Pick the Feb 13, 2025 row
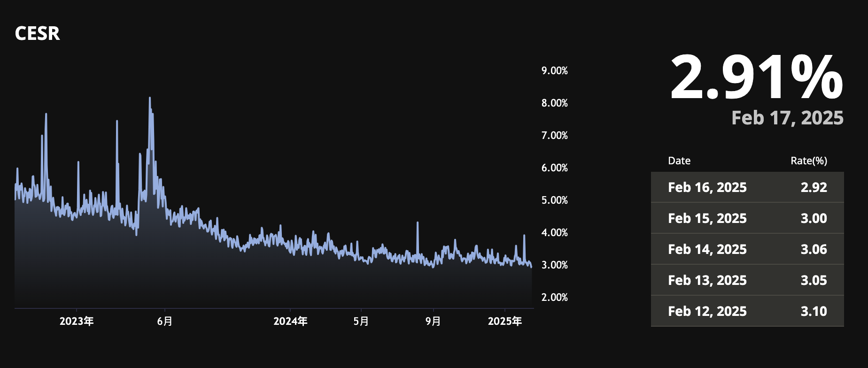The image size is (868, 368). pyautogui.click(x=747, y=280)
